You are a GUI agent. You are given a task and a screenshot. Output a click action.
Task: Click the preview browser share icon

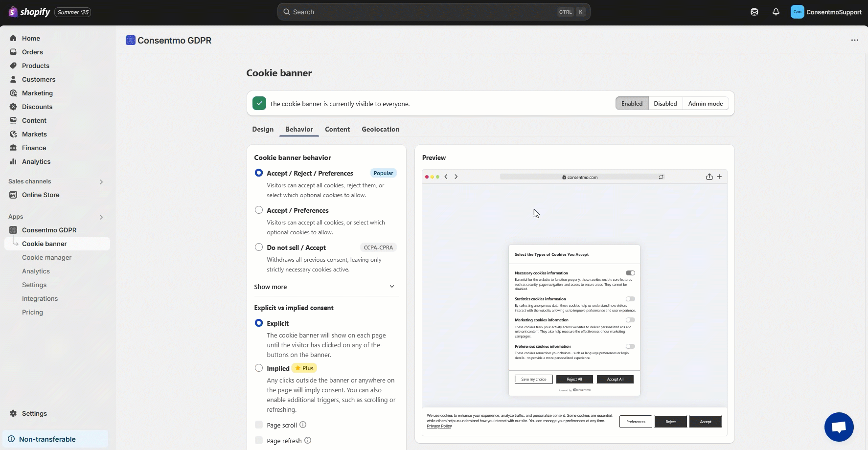(x=709, y=177)
